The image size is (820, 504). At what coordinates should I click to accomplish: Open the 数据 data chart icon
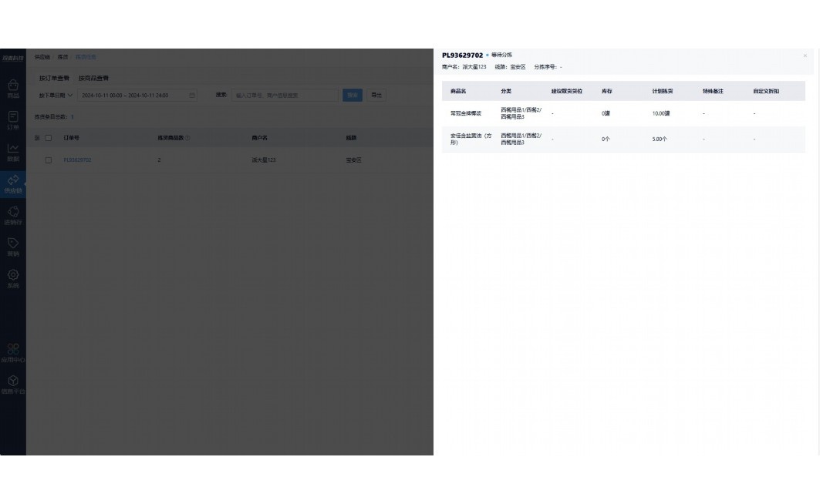[x=13, y=150]
